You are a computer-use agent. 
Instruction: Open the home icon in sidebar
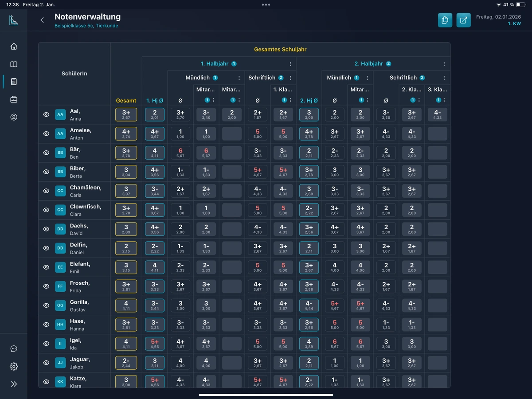point(14,46)
